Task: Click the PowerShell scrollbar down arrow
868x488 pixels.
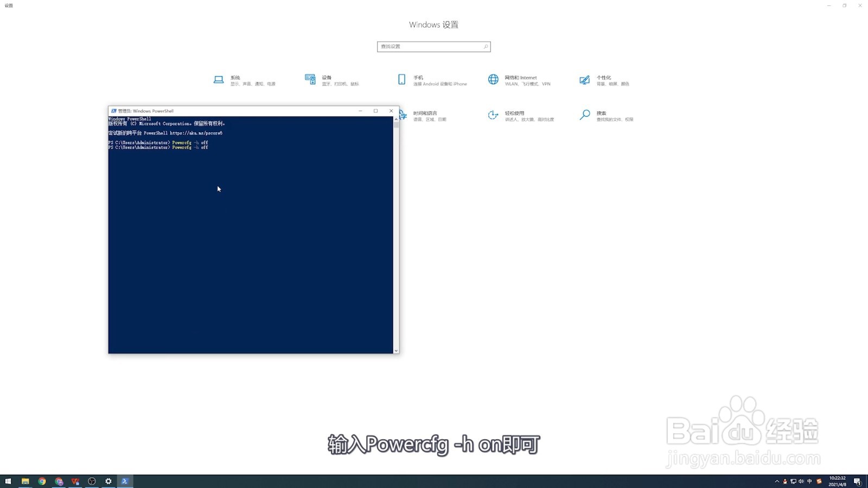Action: pos(396,351)
